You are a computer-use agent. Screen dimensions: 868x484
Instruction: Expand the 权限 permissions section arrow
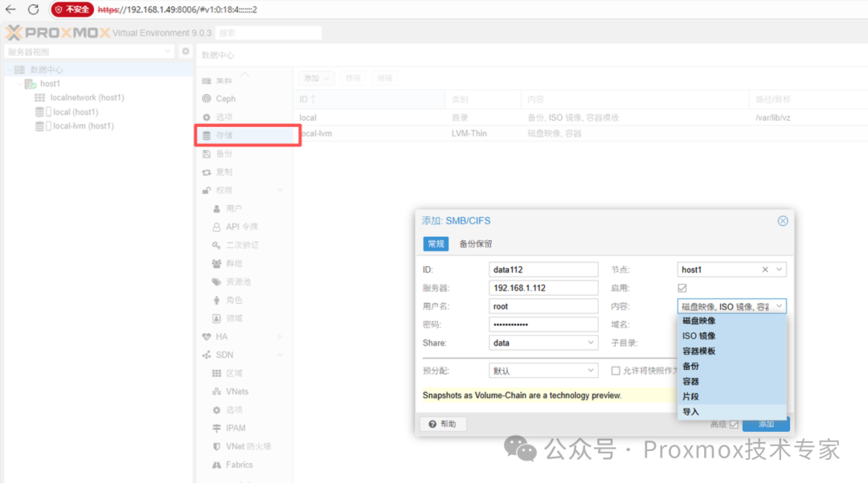(280, 191)
